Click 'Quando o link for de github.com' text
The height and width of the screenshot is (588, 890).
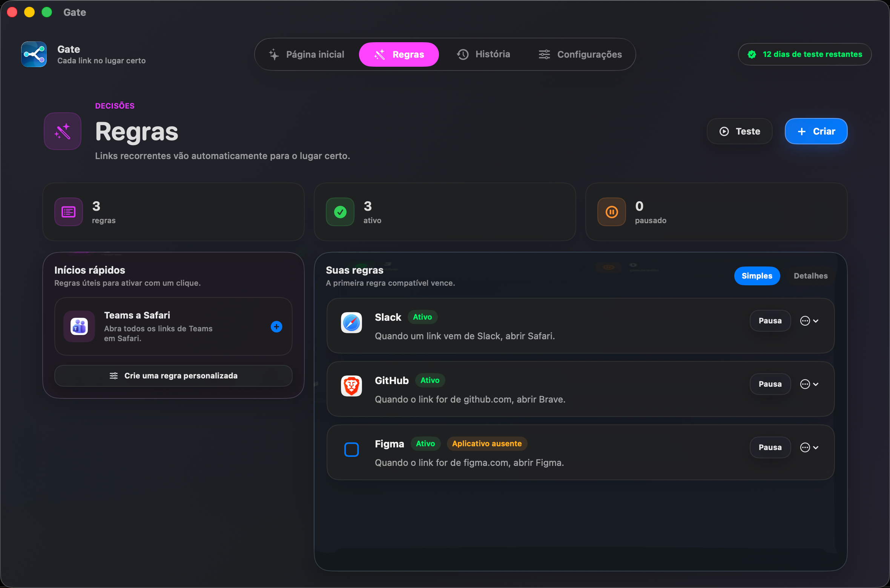[470, 400]
